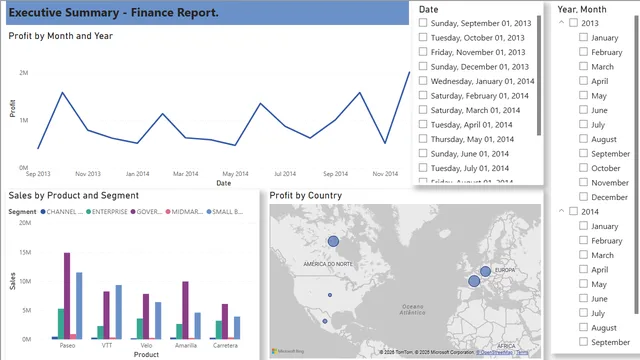Check November under 2013
The width and height of the screenshot is (640, 360).
pyautogui.click(x=583, y=182)
